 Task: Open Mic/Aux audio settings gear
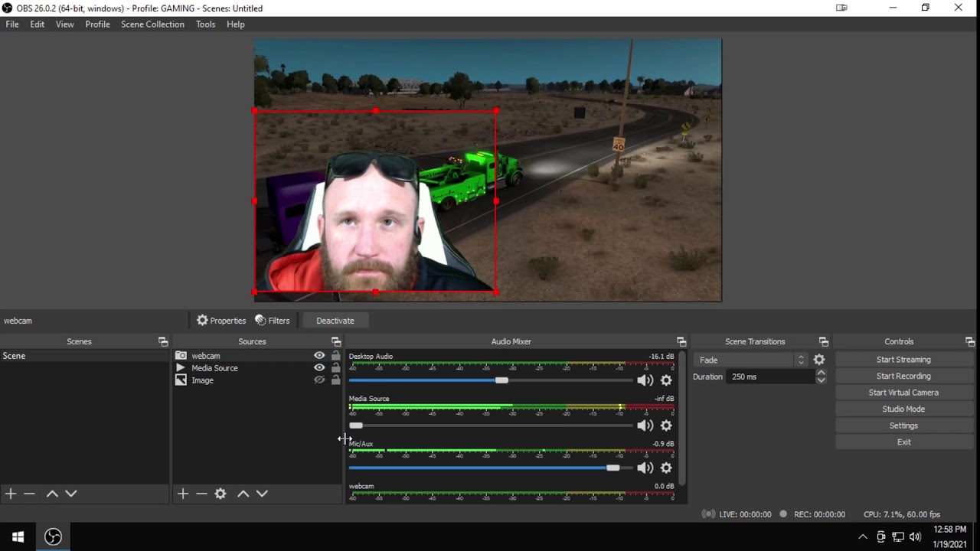tap(666, 468)
